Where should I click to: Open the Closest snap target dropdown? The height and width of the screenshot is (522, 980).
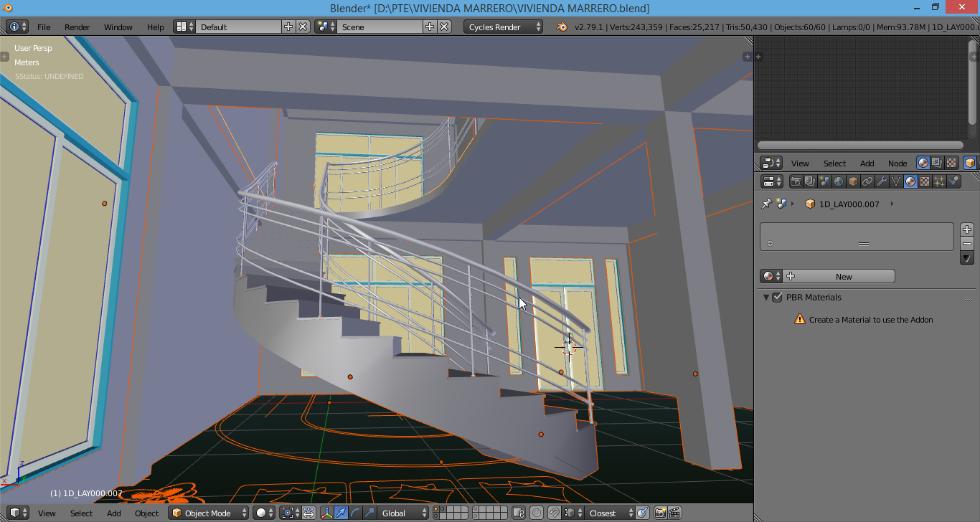coord(608,513)
